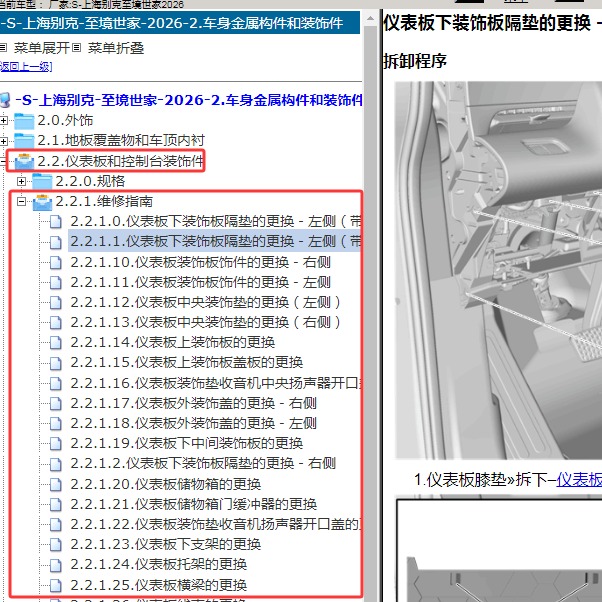Click the 仪表板 hyperlink in step 1
This screenshot has height=602, width=602.
click(579, 480)
